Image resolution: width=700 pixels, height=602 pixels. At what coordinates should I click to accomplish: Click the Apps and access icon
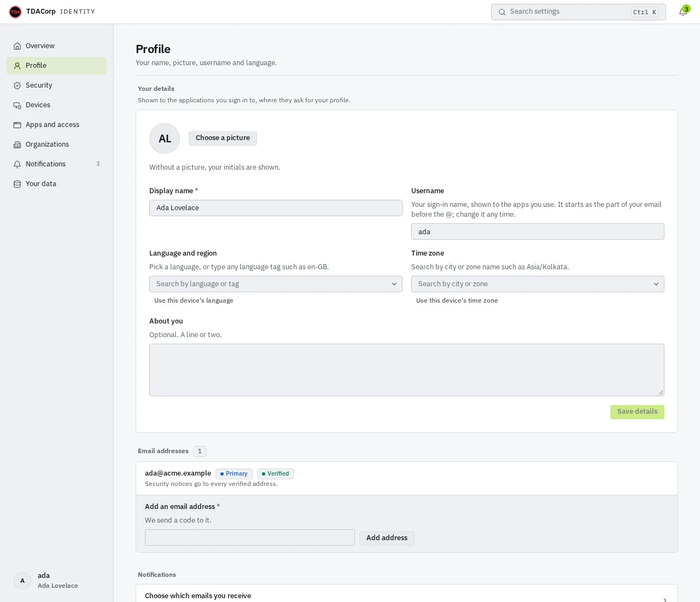[17, 125]
